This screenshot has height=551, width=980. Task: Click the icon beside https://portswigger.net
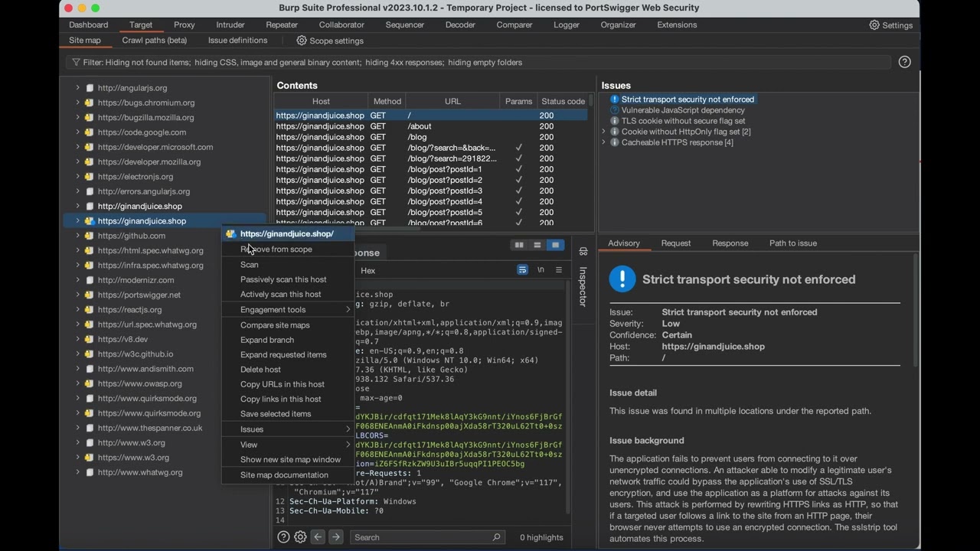pyautogui.click(x=90, y=295)
